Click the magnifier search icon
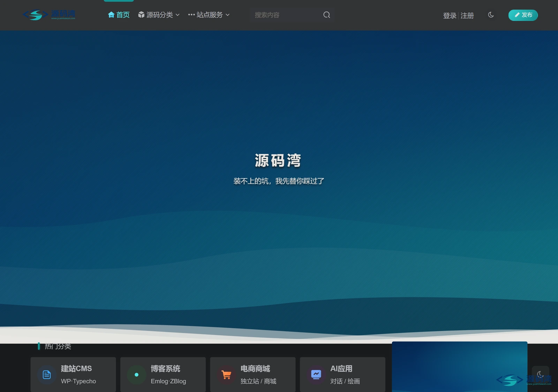The height and width of the screenshot is (392, 558). coord(326,15)
